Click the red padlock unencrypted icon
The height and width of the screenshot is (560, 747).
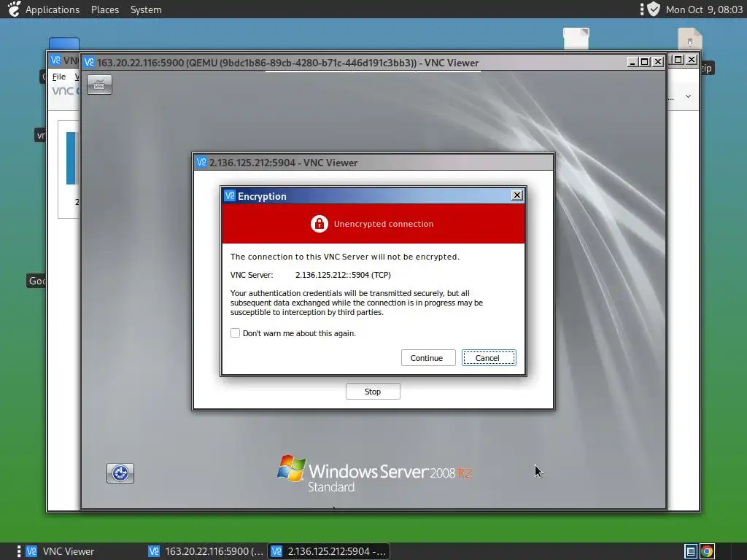tap(320, 224)
